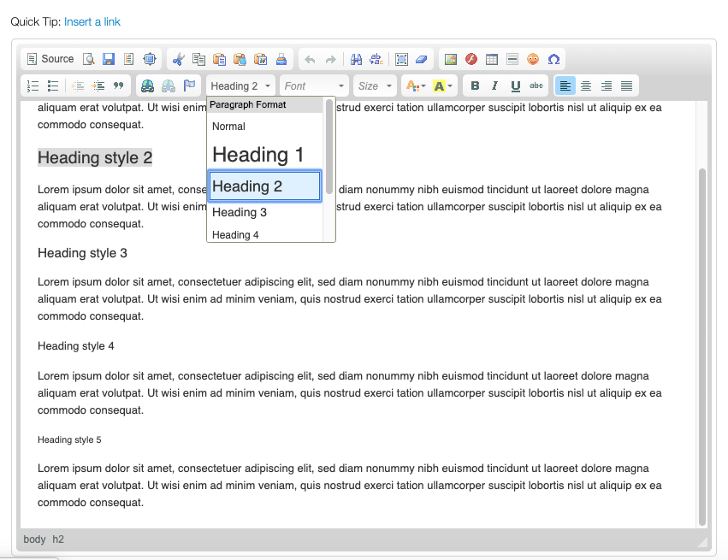Select Heading 1 from the format list
Viewport: 728px width, 560px height.
tap(259, 155)
